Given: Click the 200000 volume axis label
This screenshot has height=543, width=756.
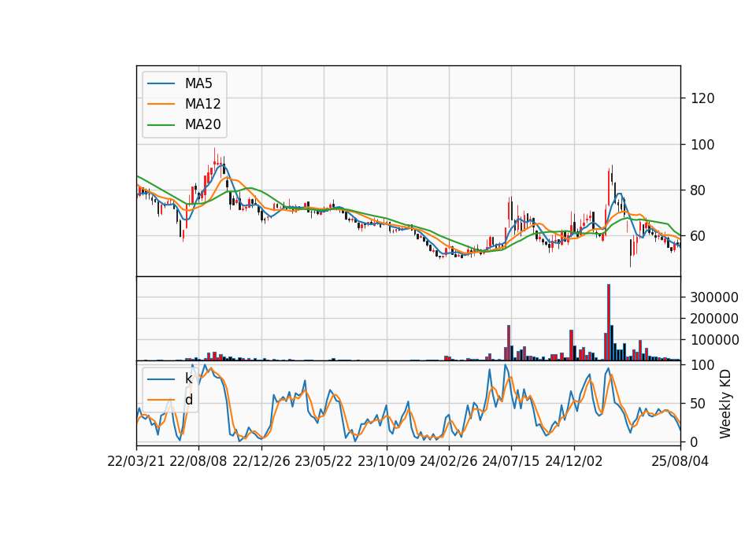Looking at the screenshot, I should pyautogui.click(x=714, y=319).
